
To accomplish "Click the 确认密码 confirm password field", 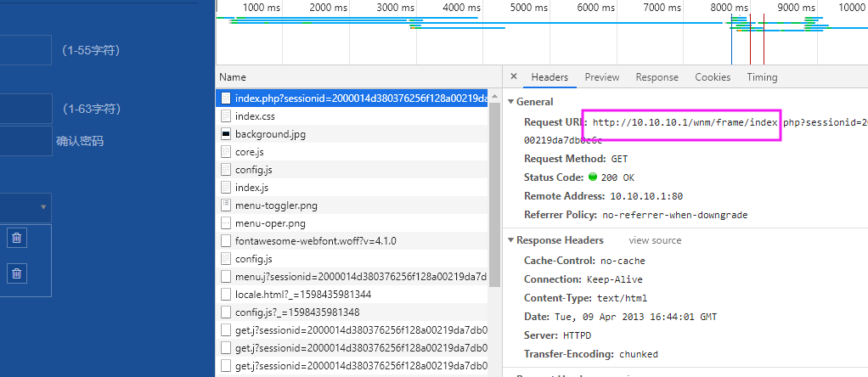I will [25, 141].
